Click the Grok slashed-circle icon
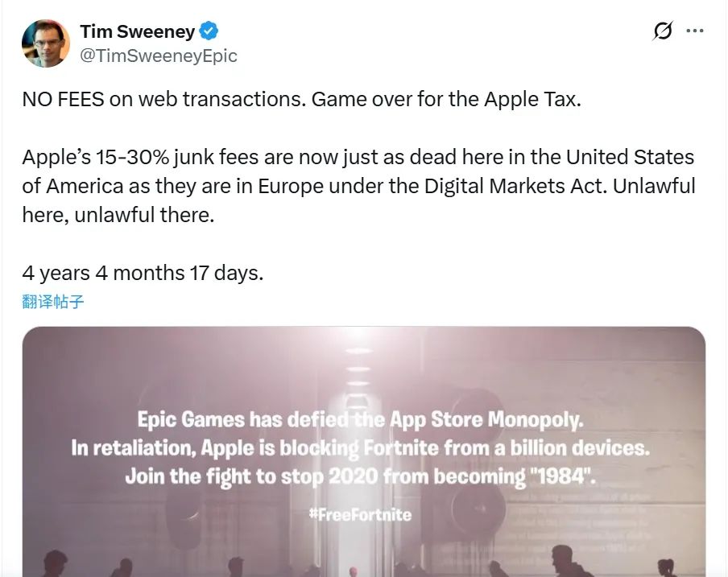Screen dimensions: 728x577 click(662, 31)
